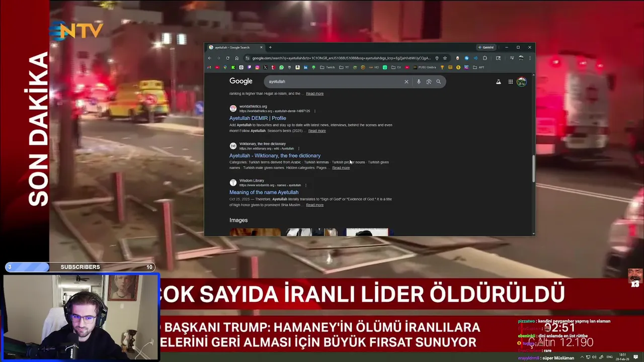Image resolution: width=644 pixels, height=362 pixels.
Task: Show hidden system tray icons chevron
Action: [x=582, y=357]
